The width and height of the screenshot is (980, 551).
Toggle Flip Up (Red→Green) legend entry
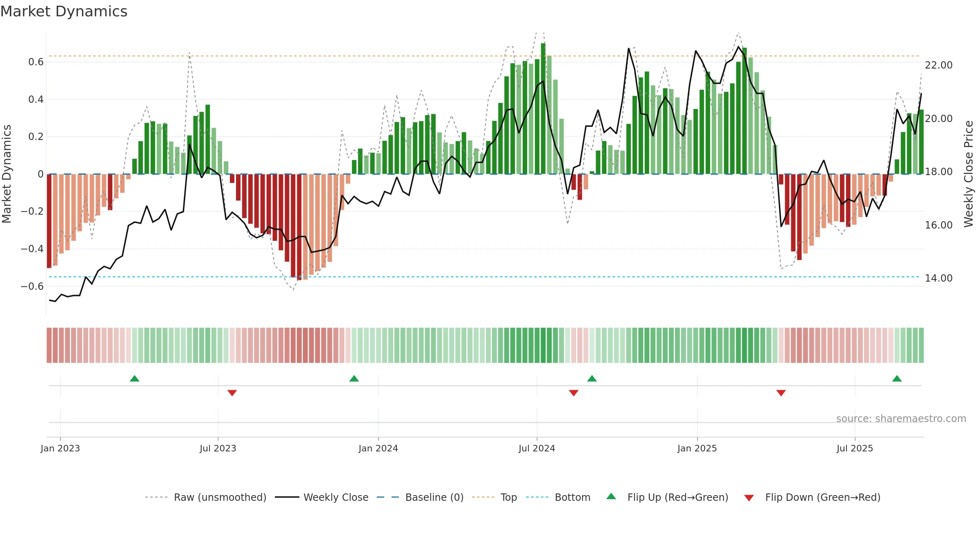[x=667, y=497]
